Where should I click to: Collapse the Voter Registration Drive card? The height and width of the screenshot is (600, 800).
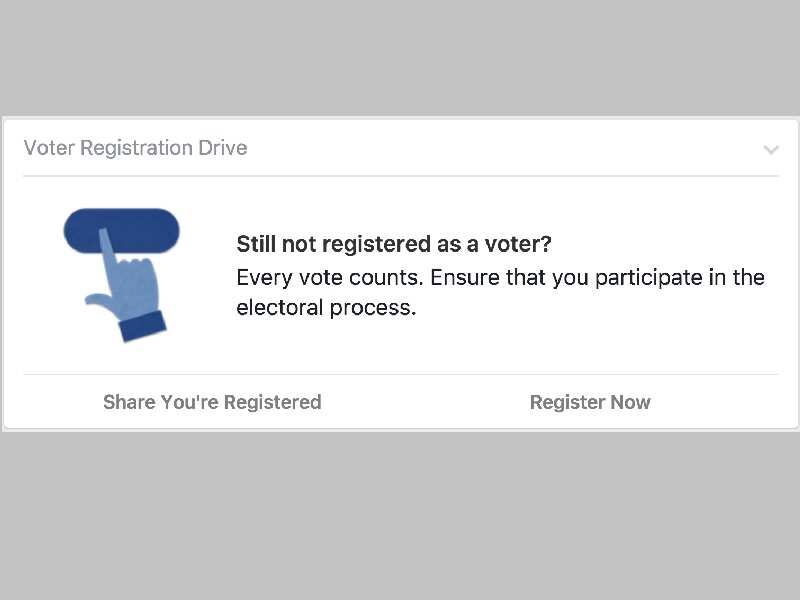coord(771,148)
